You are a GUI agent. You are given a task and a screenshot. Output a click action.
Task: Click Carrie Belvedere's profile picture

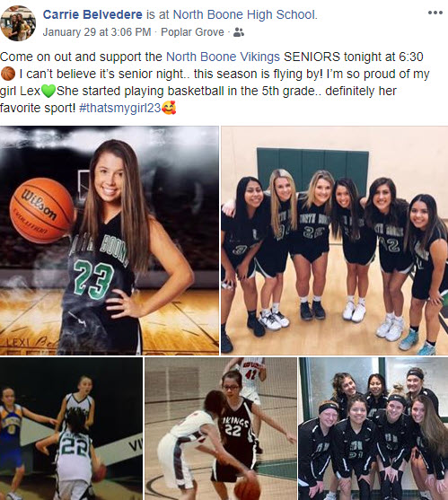tap(18, 23)
